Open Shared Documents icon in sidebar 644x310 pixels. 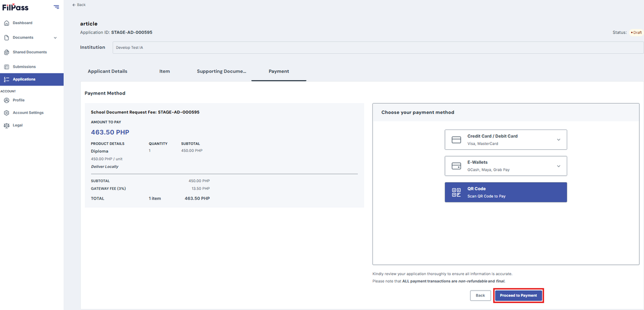coord(6,52)
